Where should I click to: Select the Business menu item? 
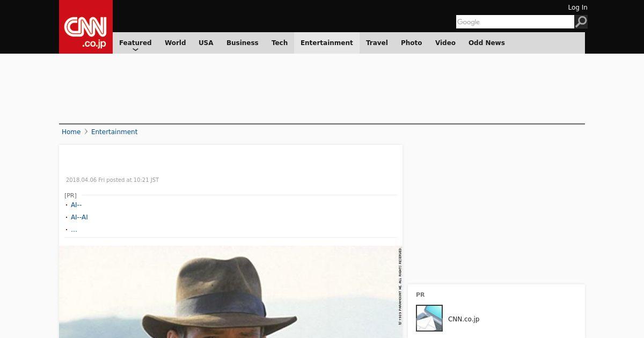pos(242,43)
